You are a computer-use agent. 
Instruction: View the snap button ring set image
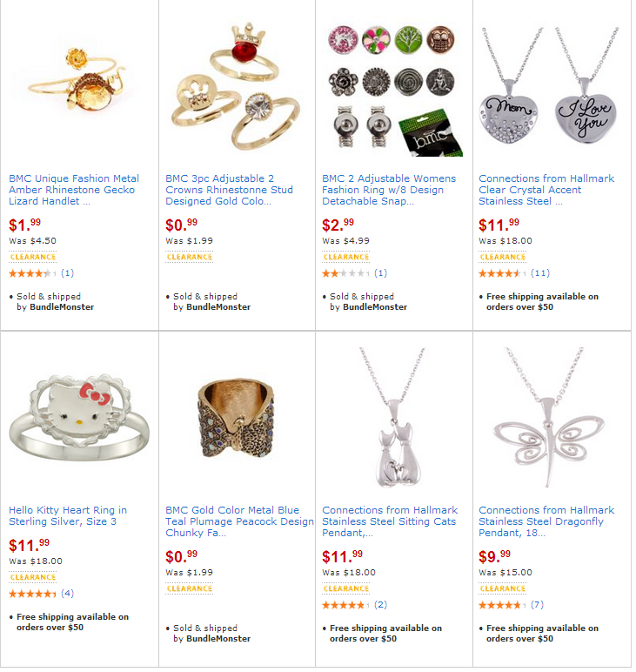point(392,91)
